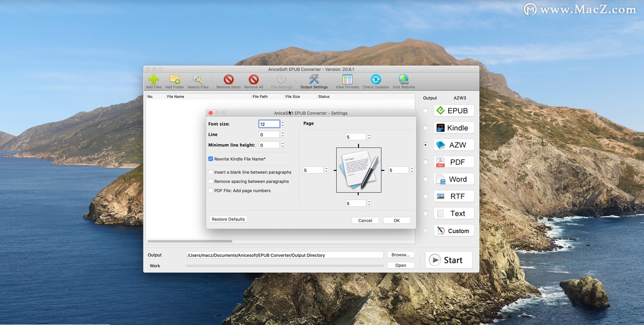
Task: Click the left page margin stepper
Action: (326, 170)
